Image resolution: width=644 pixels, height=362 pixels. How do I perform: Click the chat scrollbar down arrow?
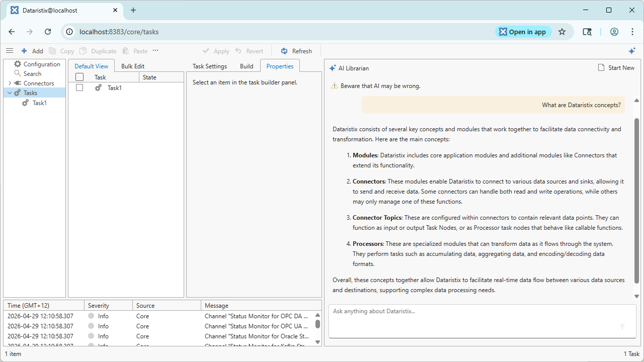click(x=636, y=297)
